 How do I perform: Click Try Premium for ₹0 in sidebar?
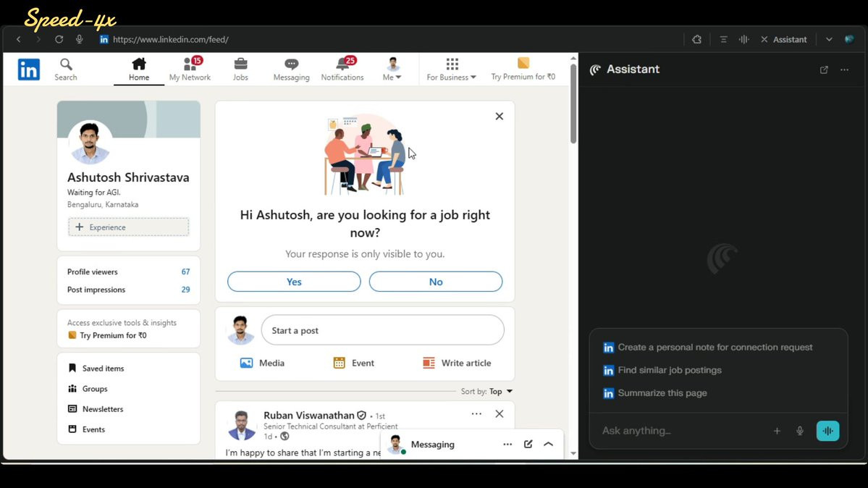tap(107, 335)
